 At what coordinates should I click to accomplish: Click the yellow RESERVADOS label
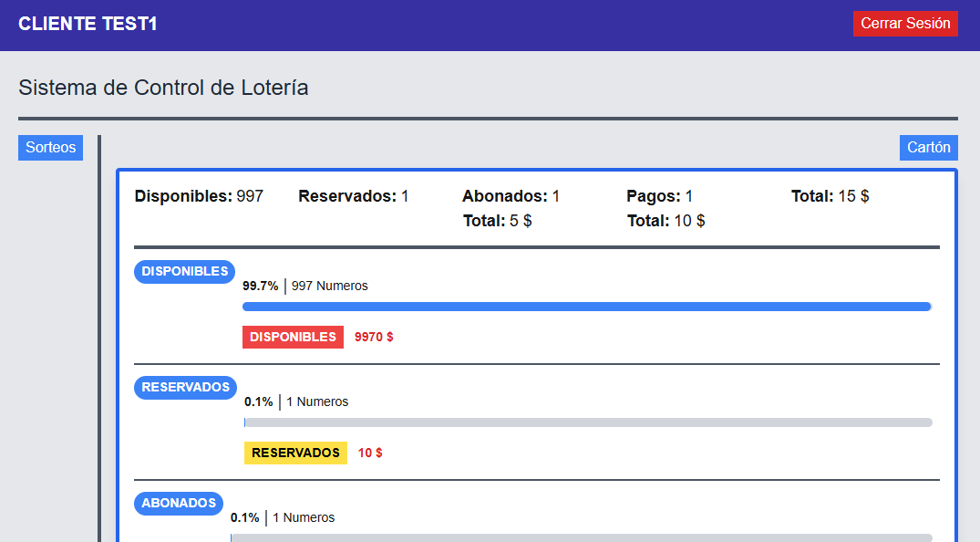point(295,453)
